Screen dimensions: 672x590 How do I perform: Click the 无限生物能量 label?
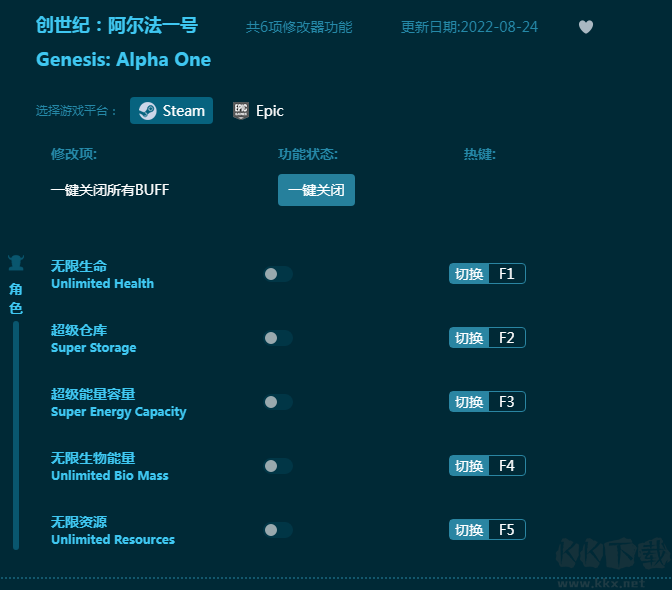coord(93,458)
